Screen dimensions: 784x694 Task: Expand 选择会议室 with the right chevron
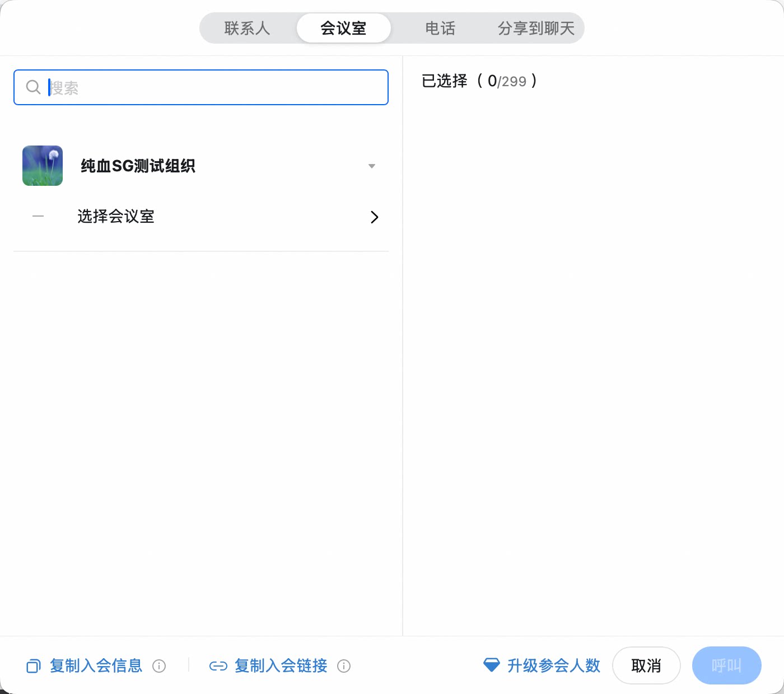[x=375, y=217]
